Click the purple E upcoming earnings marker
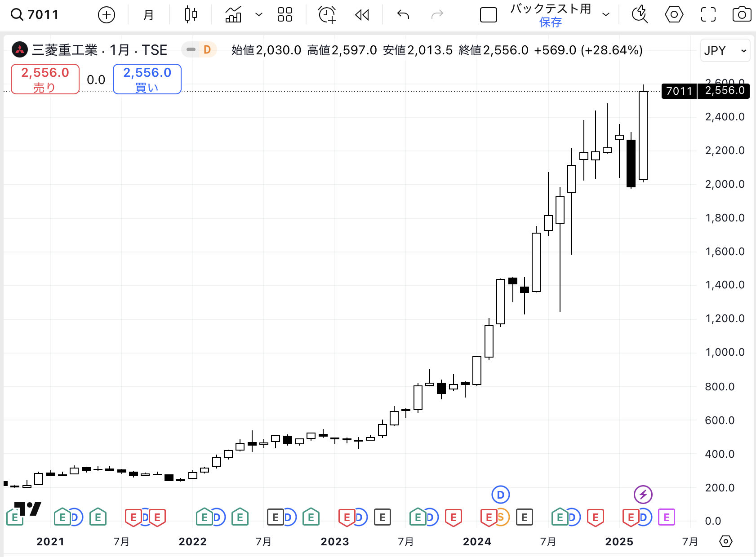 tap(667, 517)
